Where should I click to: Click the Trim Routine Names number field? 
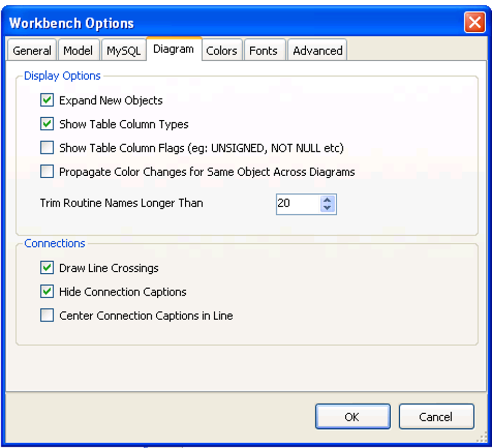(298, 204)
